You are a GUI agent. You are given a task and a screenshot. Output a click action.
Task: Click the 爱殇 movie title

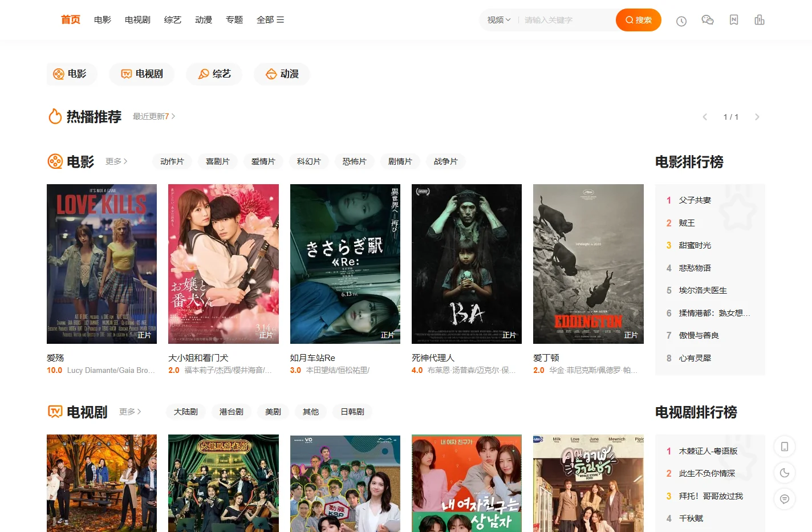point(55,358)
